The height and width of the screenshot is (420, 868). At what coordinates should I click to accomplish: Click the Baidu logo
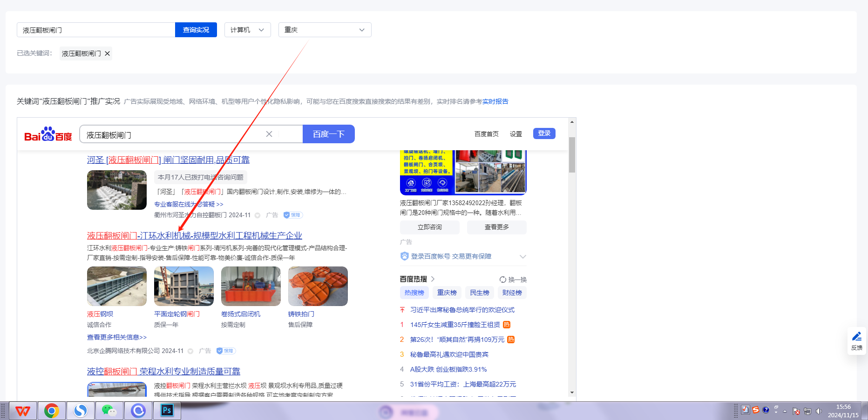[48, 134]
